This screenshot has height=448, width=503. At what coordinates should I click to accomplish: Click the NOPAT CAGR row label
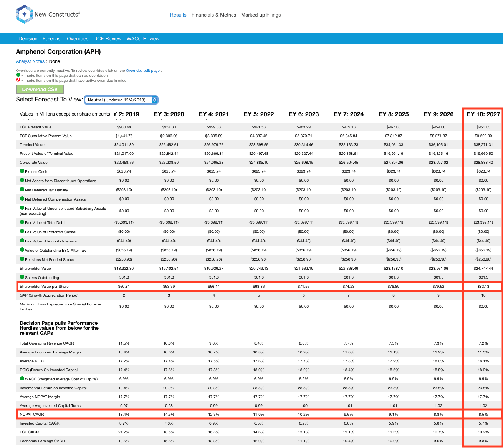pos(32,415)
